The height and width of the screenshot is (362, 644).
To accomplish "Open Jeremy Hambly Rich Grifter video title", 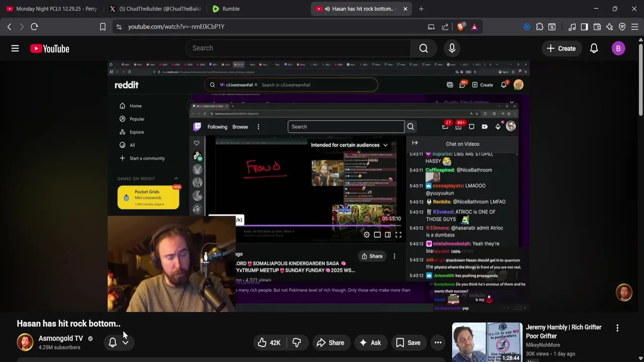I will (563, 331).
